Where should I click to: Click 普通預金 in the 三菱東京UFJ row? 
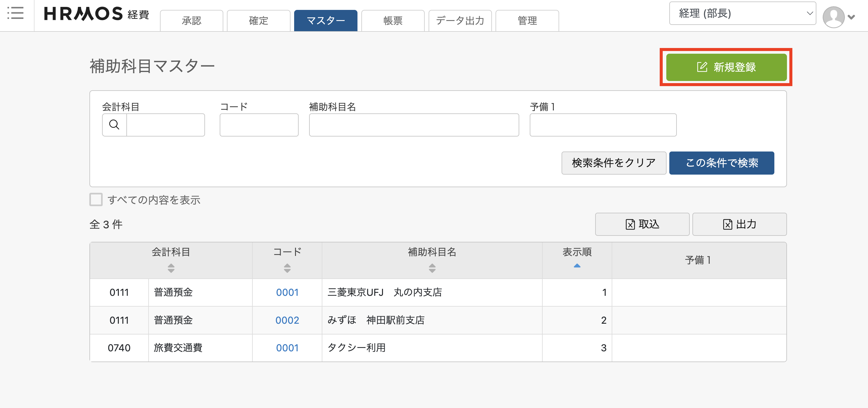(x=200, y=292)
